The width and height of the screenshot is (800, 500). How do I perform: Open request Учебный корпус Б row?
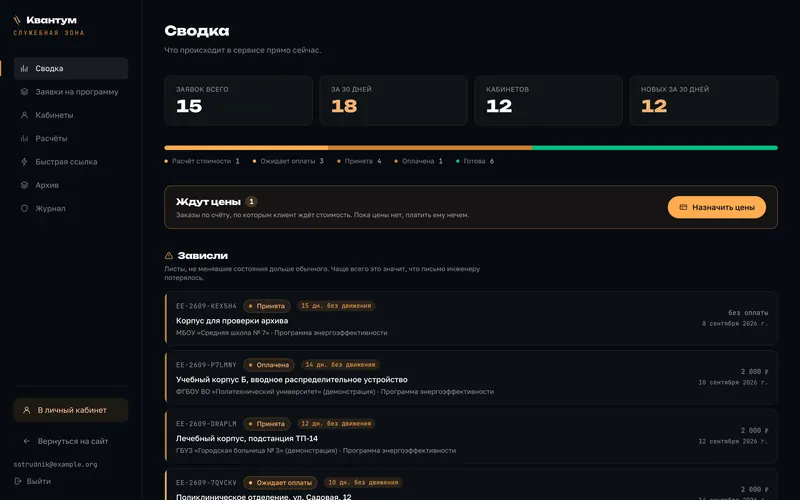tap(471, 378)
